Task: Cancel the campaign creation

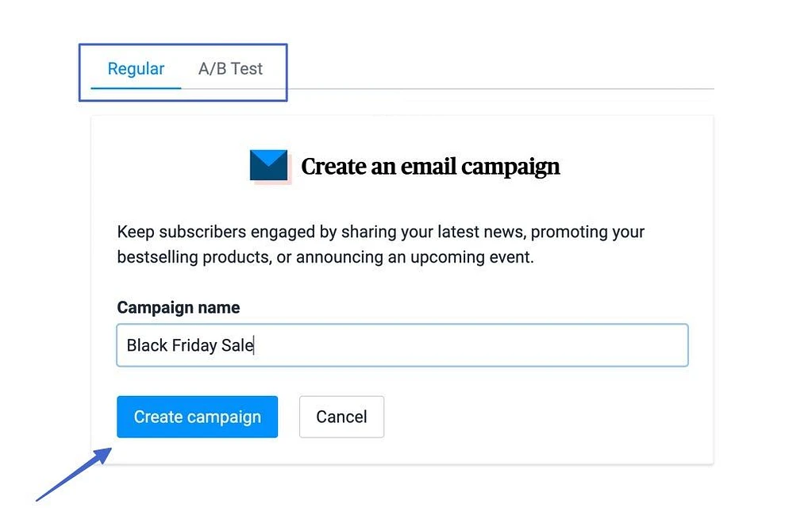Action: click(341, 417)
